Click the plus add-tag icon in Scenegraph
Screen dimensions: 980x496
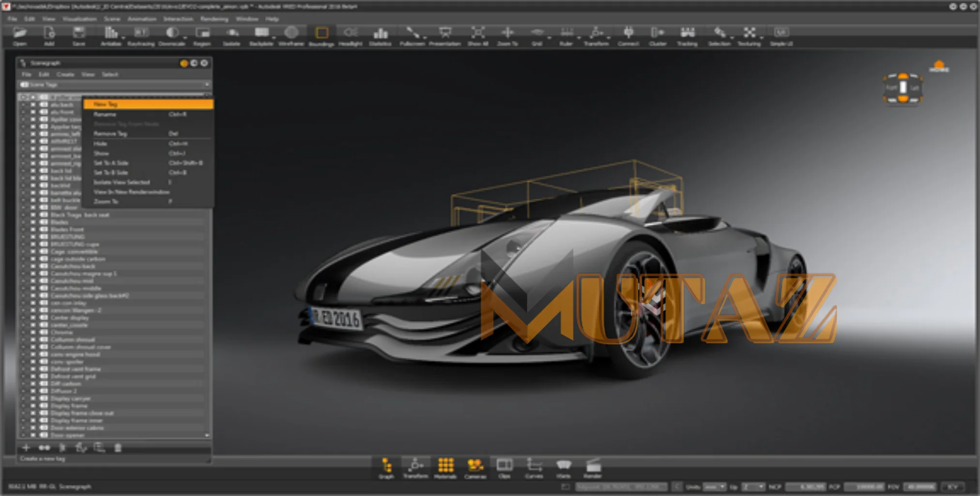pos(26,448)
